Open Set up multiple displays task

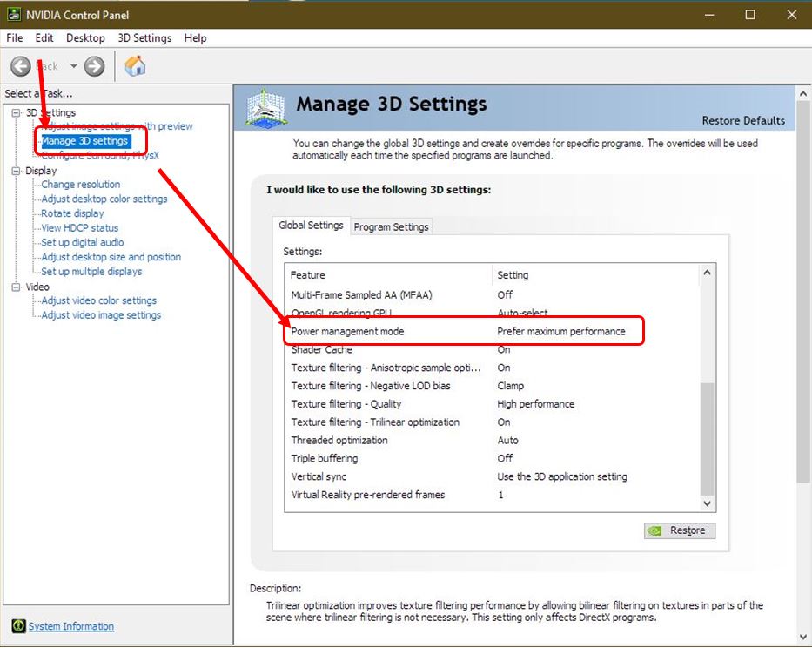point(91,271)
